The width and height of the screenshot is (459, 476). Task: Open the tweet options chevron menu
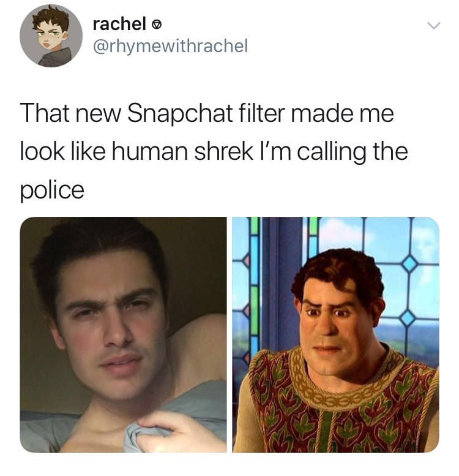[x=434, y=26]
